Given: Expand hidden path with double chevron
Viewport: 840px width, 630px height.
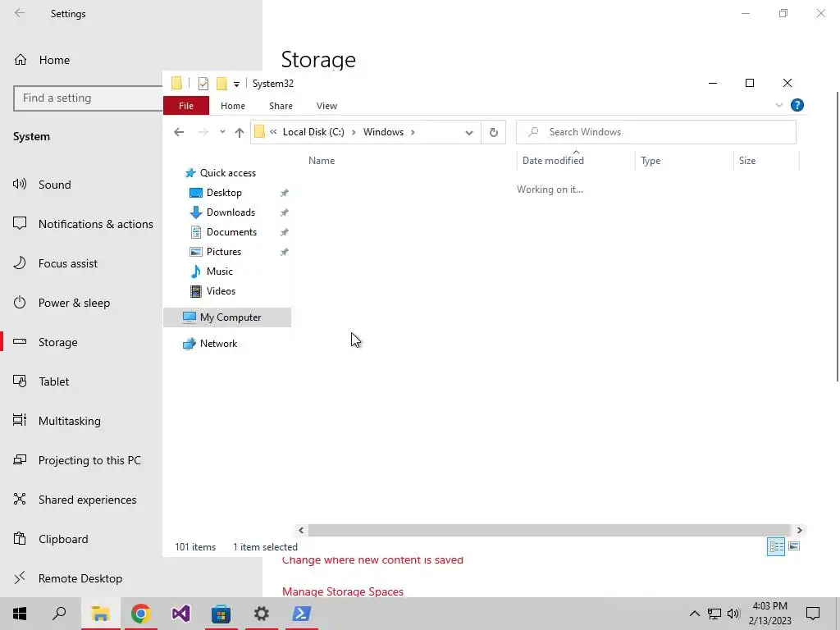Looking at the screenshot, I should click(x=273, y=132).
